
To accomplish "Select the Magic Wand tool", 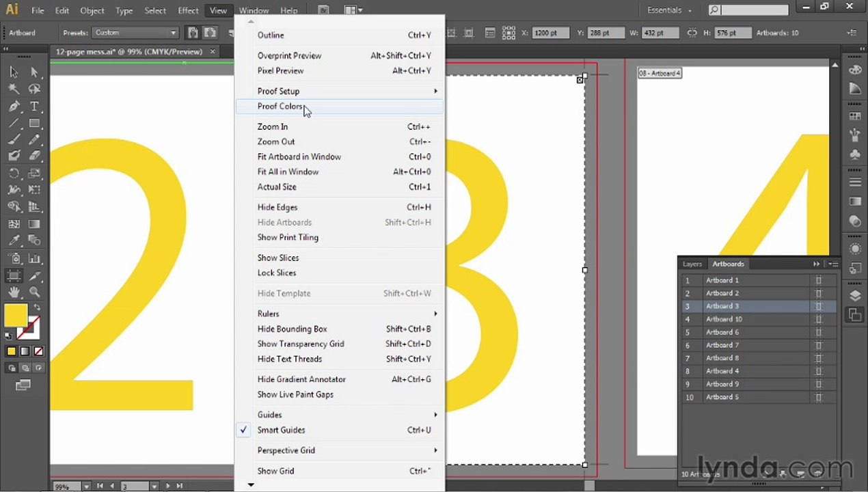I will 14,89.
